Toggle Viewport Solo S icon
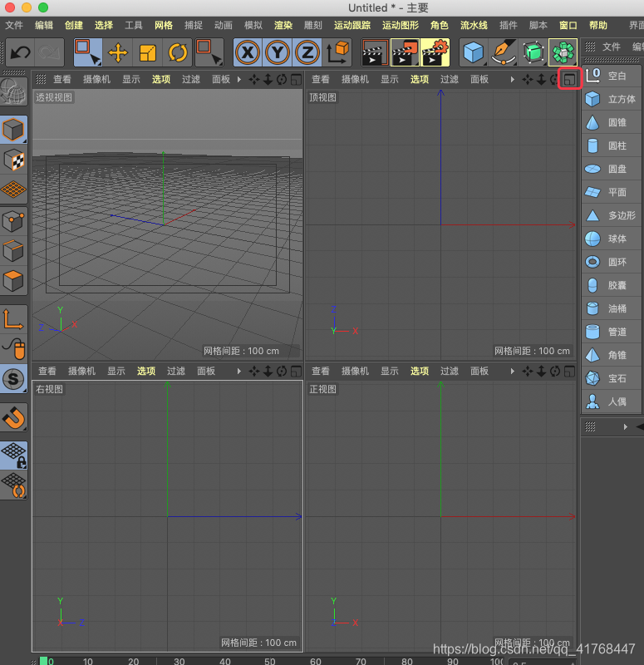Viewport: 644px width, 665px height. [13, 379]
